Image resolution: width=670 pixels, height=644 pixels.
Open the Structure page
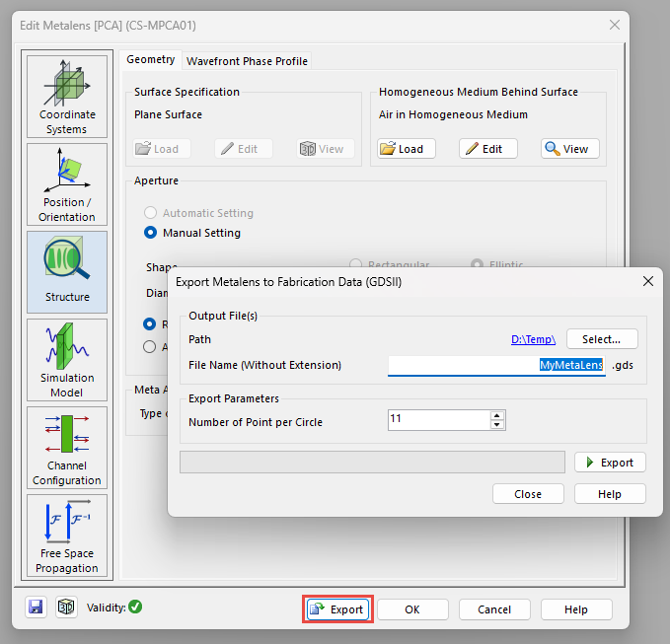click(67, 271)
